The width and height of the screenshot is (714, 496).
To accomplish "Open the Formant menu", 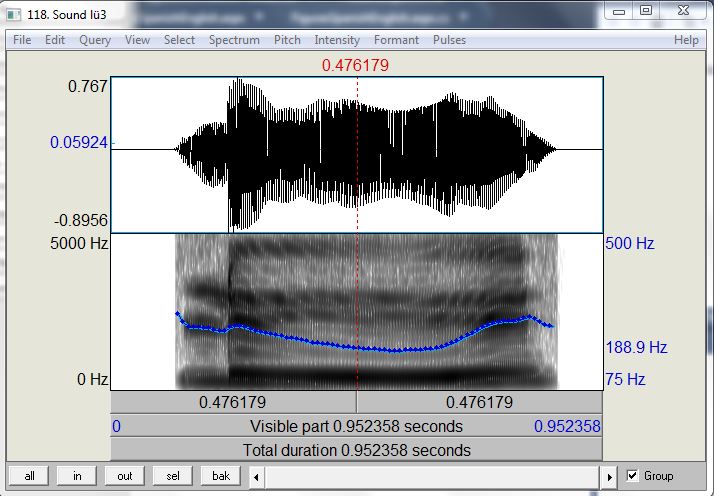I will pyautogui.click(x=396, y=40).
